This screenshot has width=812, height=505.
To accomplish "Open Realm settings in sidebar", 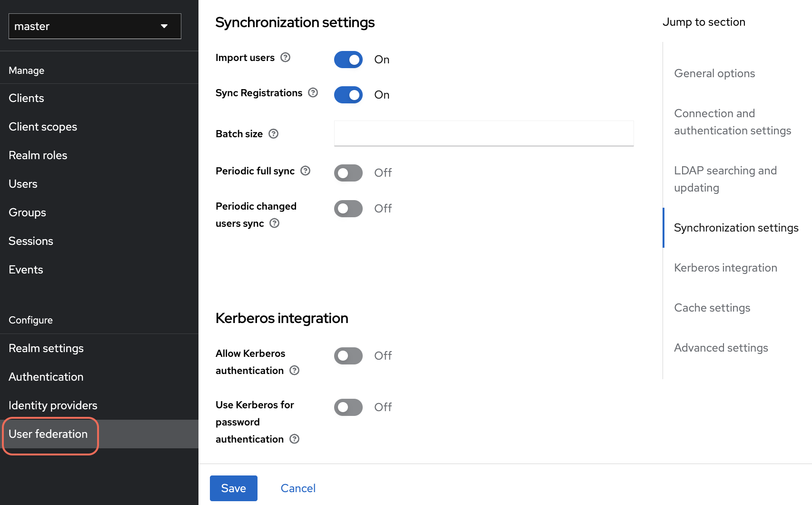I will click(46, 348).
